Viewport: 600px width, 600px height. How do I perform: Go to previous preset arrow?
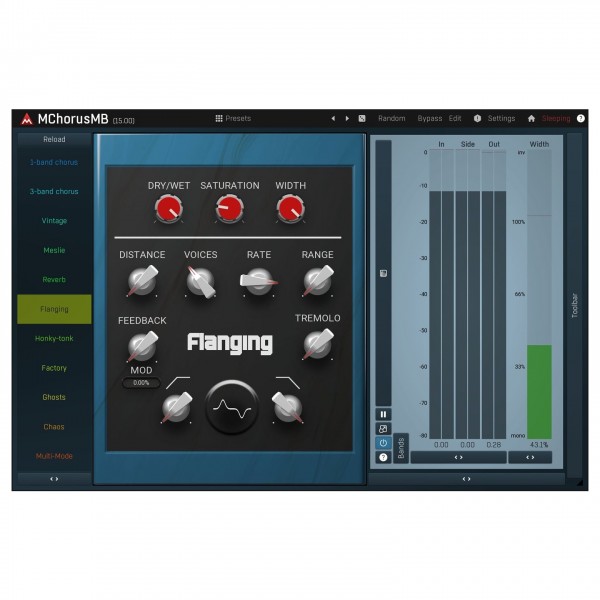[x=333, y=119]
